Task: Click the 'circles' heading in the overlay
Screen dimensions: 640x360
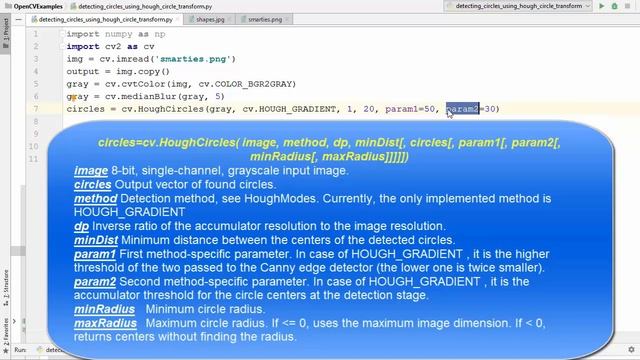Action: tap(93, 184)
